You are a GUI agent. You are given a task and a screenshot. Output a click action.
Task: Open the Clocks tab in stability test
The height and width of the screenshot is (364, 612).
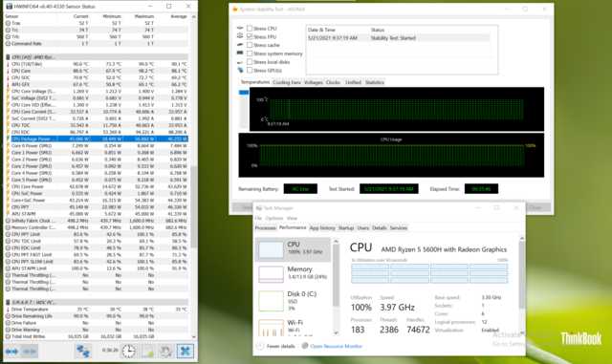[x=333, y=82]
